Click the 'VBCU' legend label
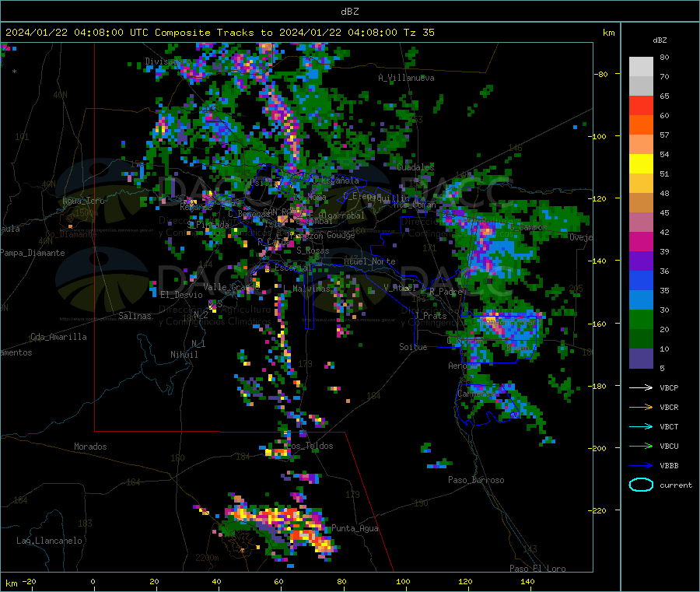 click(669, 446)
